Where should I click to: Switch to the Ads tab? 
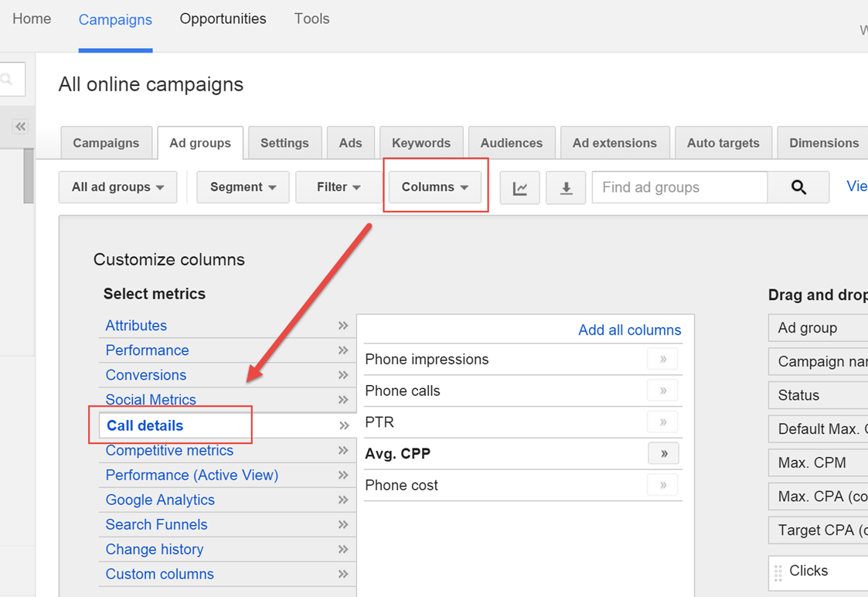click(x=350, y=143)
